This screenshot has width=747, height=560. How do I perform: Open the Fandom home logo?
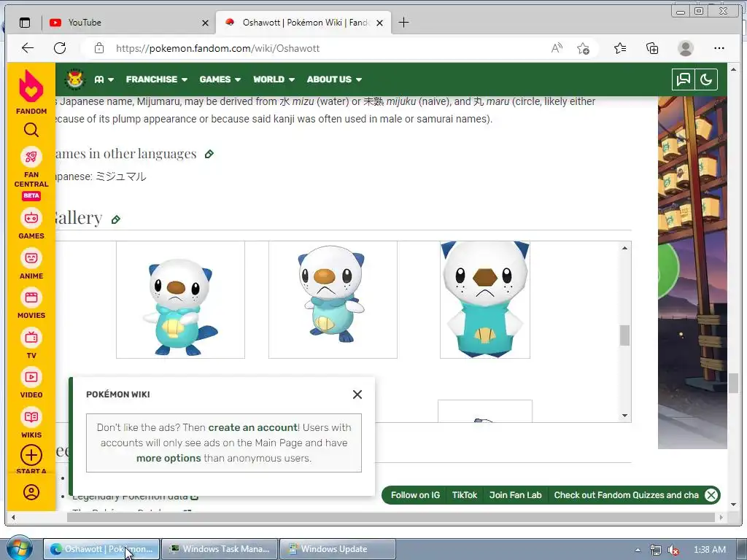pos(31,92)
